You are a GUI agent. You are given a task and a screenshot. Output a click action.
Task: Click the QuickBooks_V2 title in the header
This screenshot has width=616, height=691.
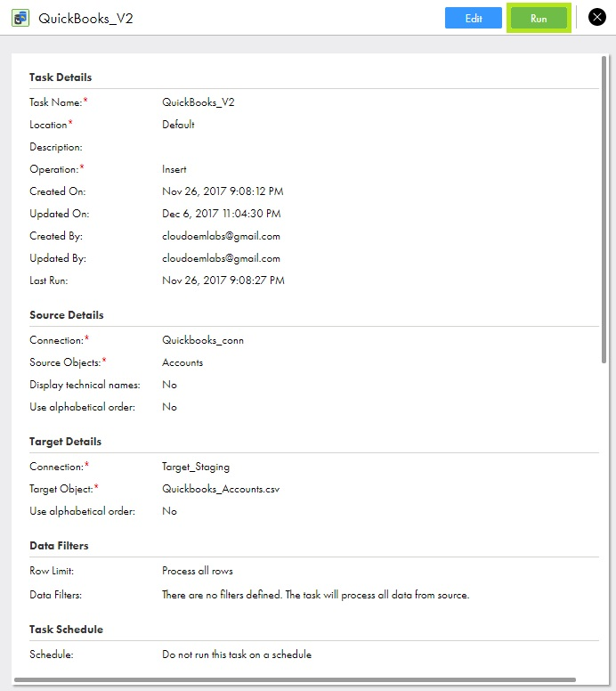coord(85,19)
